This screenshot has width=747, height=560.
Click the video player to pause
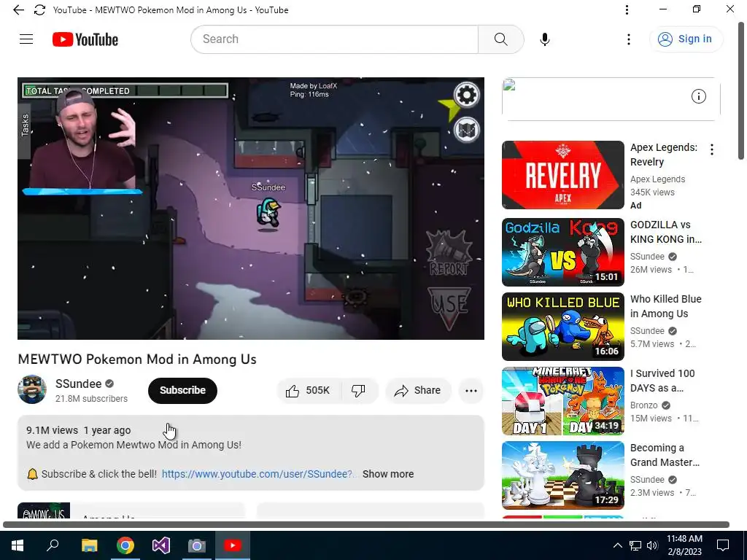[x=251, y=208]
